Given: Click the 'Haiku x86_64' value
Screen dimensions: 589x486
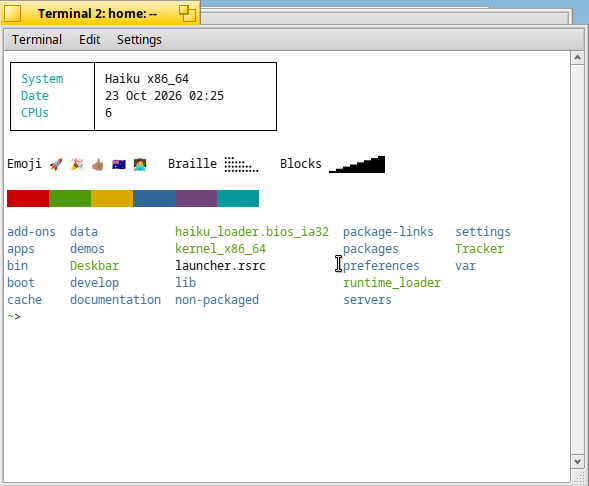Looking at the screenshot, I should pyautogui.click(x=147, y=79).
